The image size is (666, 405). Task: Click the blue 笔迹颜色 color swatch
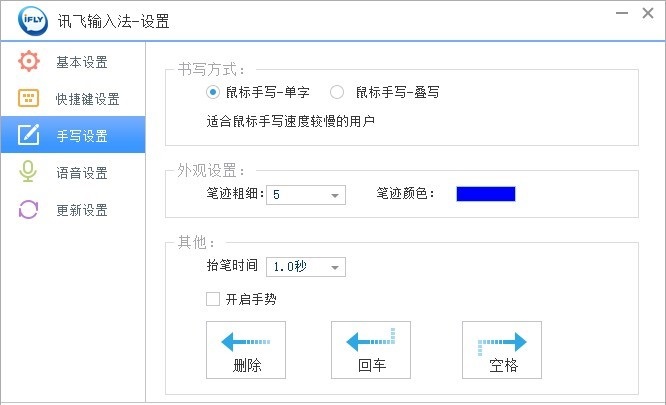485,194
